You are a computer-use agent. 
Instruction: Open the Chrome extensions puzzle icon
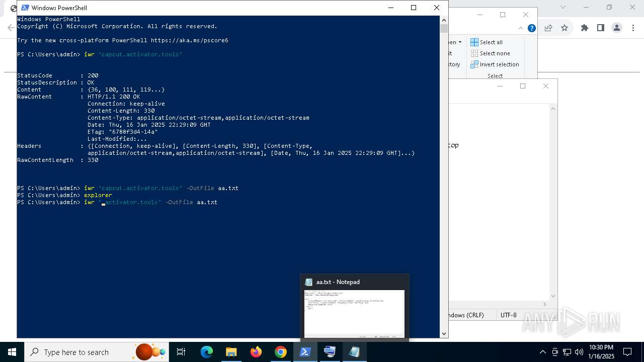[584, 28]
